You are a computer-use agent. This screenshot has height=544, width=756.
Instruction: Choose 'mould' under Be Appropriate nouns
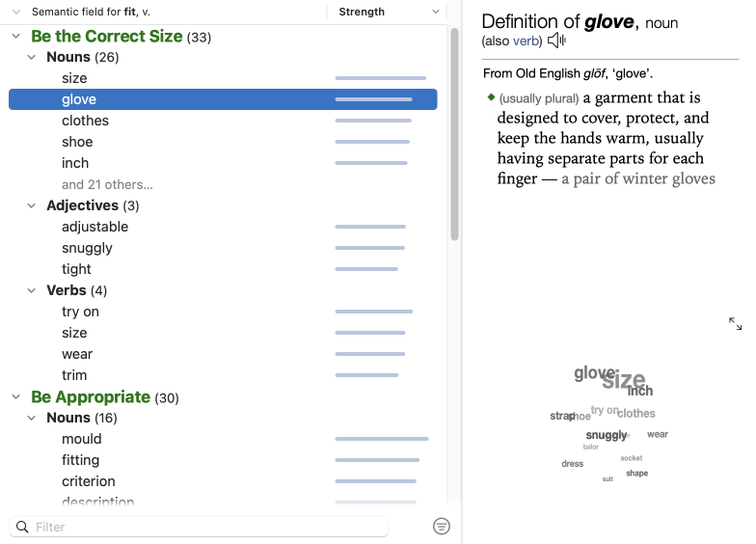81,439
